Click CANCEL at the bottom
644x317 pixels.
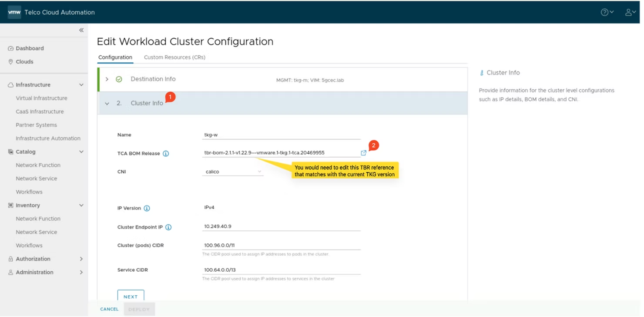109,309
